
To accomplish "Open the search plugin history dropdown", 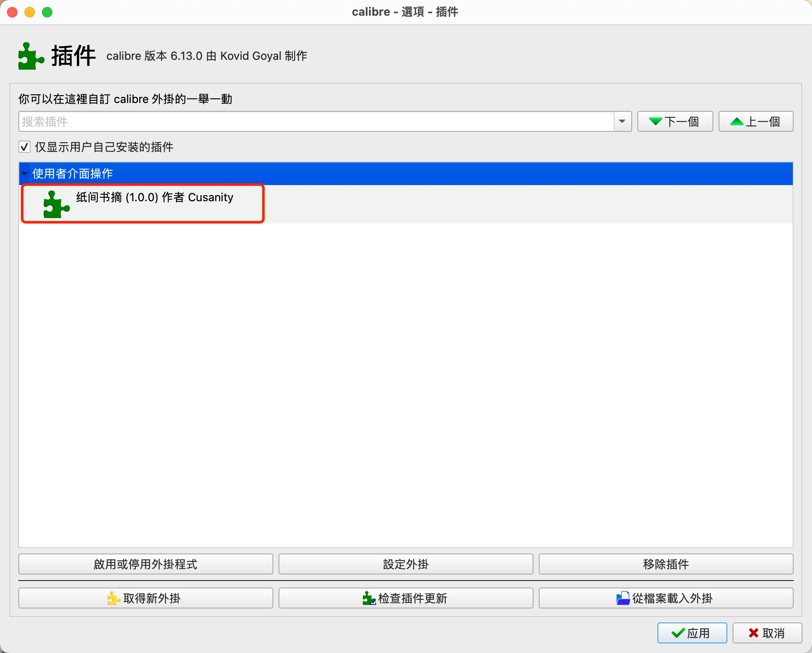I will [622, 121].
